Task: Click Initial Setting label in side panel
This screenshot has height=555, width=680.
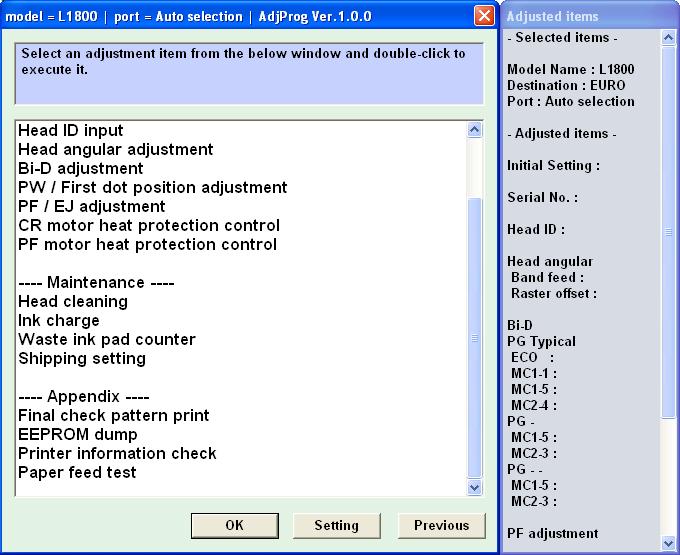Action: click(x=553, y=166)
